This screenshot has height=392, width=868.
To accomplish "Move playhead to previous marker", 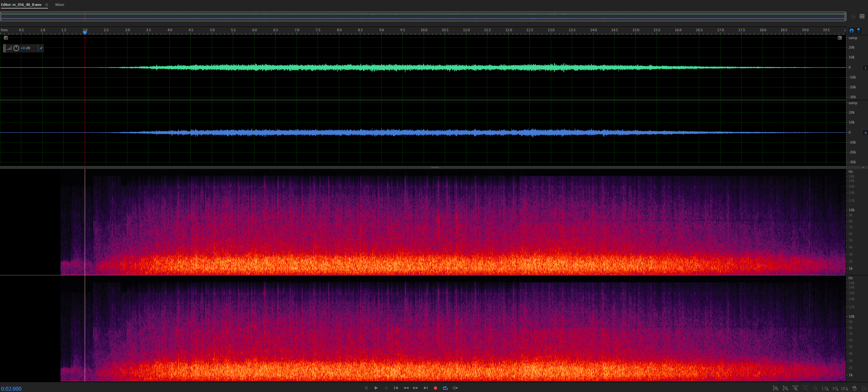I will (396, 388).
